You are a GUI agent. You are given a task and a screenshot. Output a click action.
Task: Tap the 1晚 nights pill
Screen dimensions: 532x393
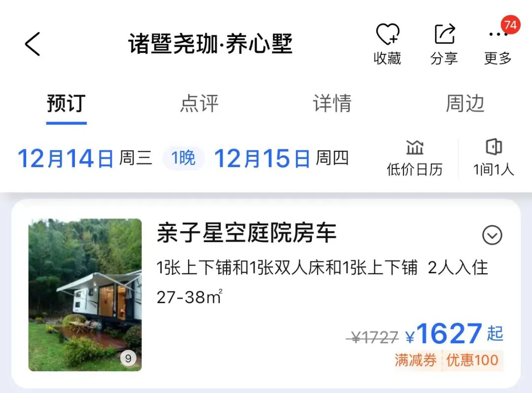(x=184, y=158)
